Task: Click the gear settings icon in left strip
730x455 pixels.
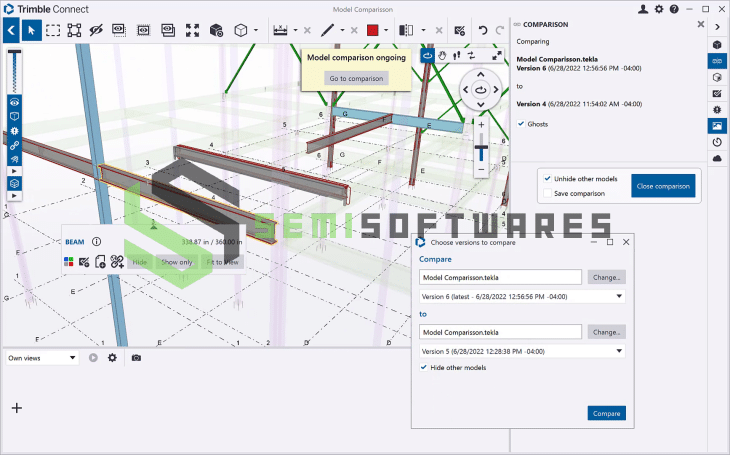Action: (14, 131)
